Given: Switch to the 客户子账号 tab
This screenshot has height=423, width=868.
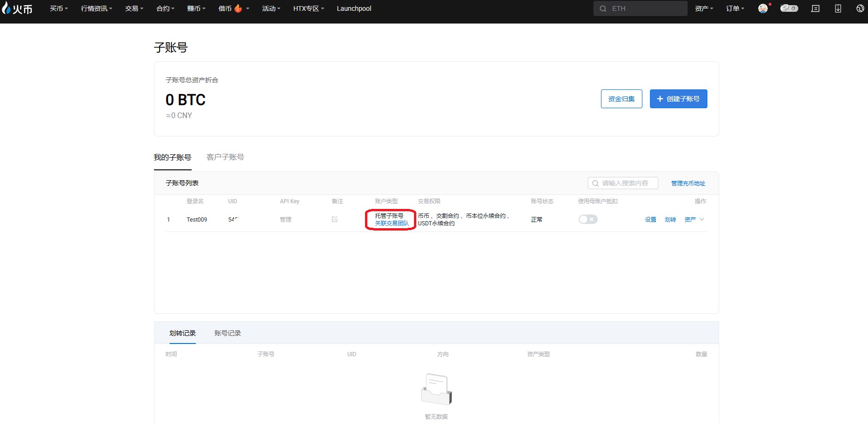Looking at the screenshot, I should click(225, 157).
